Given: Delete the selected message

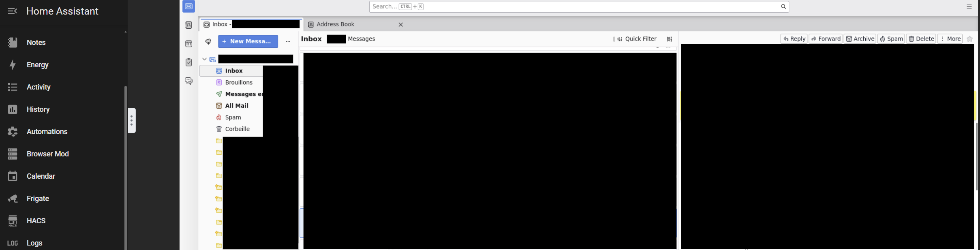Looking at the screenshot, I should (x=921, y=39).
